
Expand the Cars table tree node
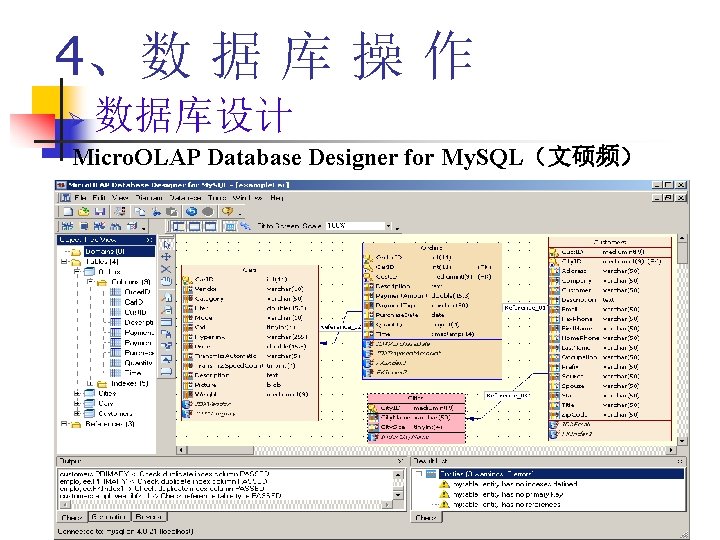tap(77, 404)
